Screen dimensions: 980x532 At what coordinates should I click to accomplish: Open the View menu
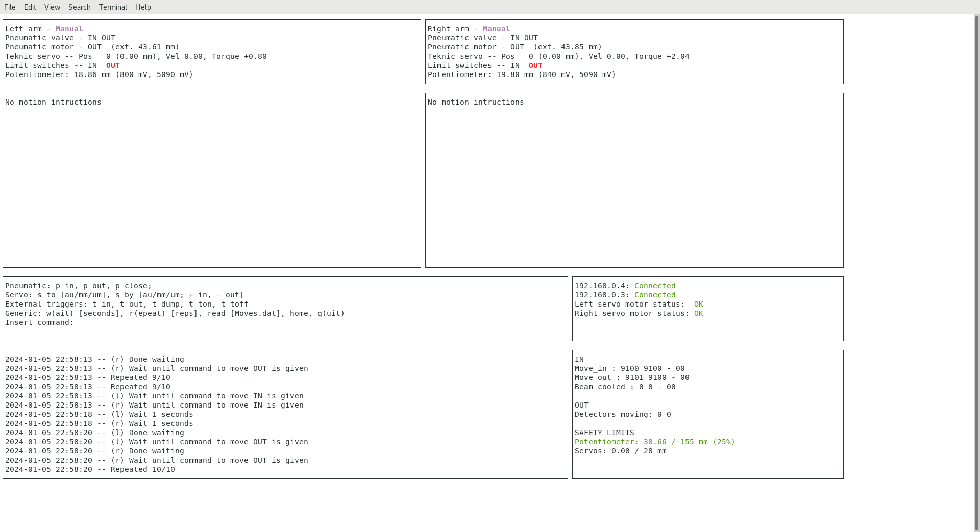pyautogui.click(x=52, y=7)
